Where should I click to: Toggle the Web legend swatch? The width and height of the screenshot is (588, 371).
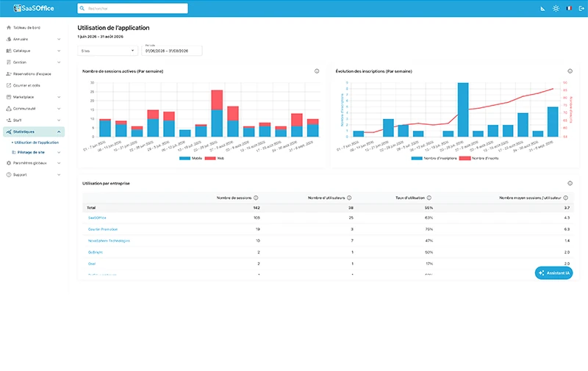coord(210,158)
